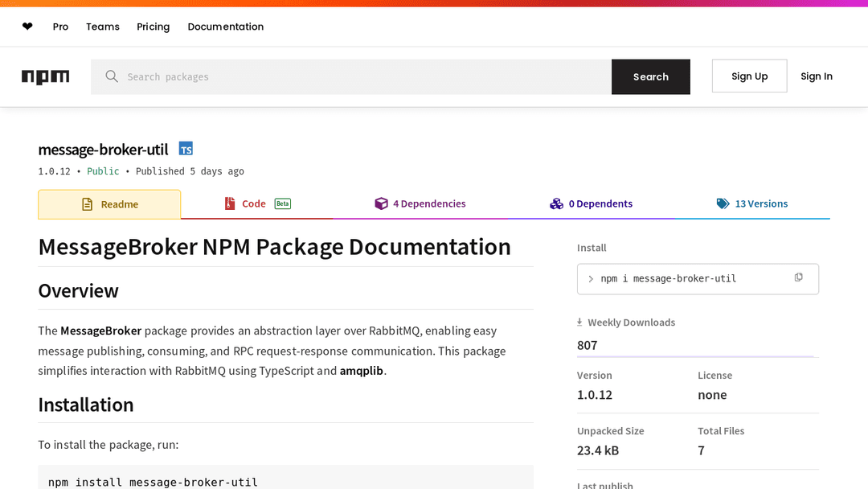
Task: View the 0 Dependents tab
Action: 591,204
